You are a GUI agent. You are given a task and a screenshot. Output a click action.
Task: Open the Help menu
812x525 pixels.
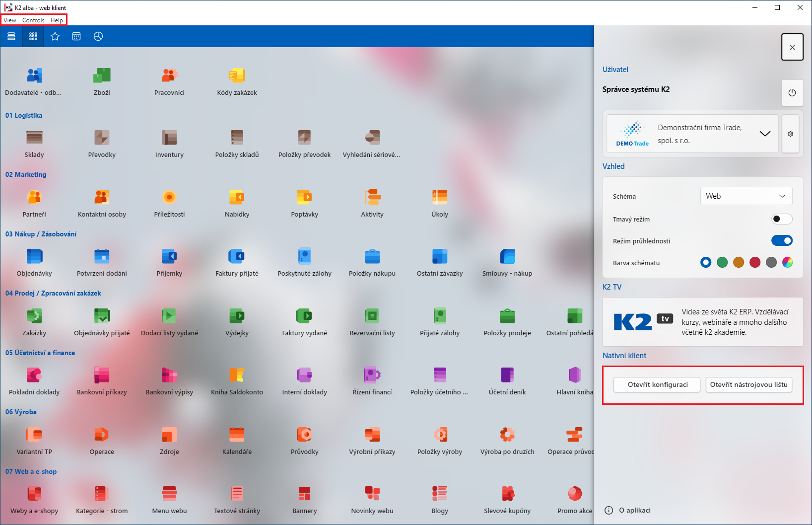point(57,20)
